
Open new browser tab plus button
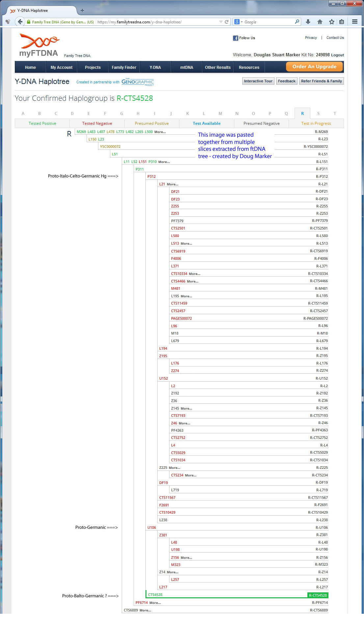[82, 11]
